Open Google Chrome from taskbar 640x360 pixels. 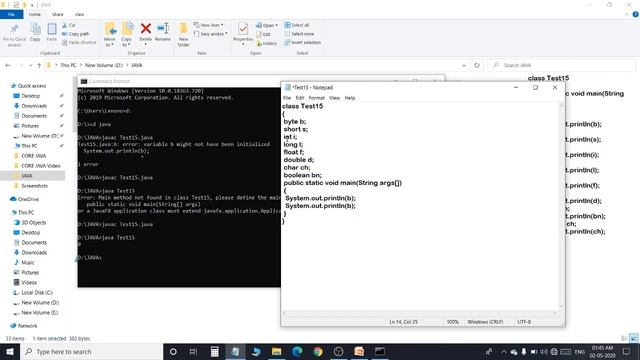(x=318, y=351)
